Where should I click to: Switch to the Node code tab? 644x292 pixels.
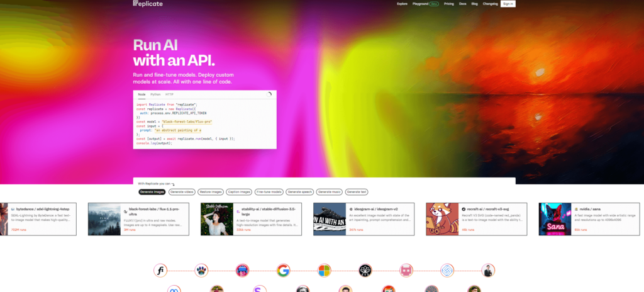[x=142, y=94]
